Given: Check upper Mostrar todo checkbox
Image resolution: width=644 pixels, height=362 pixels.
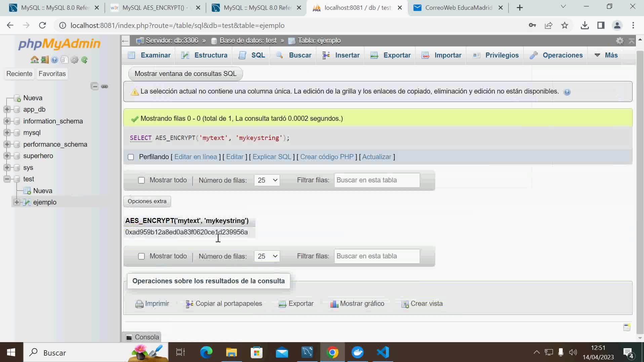Looking at the screenshot, I should (142, 180).
